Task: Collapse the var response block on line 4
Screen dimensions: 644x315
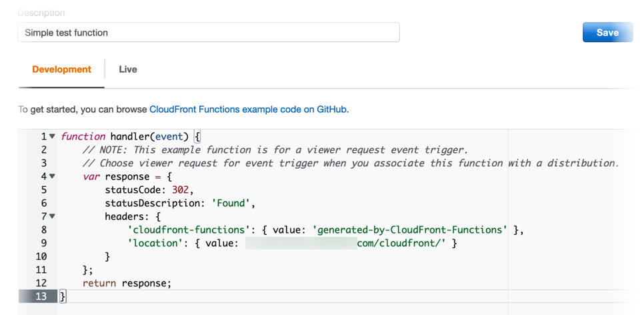Action: (52, 176)
